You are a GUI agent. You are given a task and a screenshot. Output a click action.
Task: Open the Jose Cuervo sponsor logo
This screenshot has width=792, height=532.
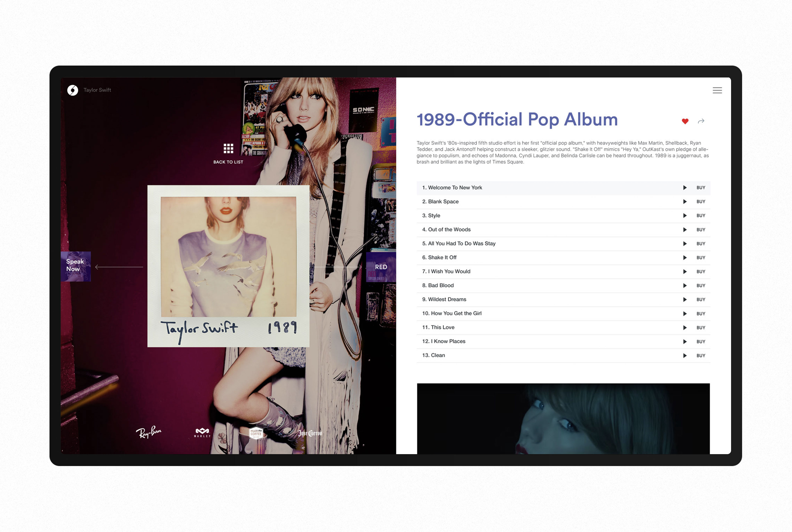(x=309, y=433)
